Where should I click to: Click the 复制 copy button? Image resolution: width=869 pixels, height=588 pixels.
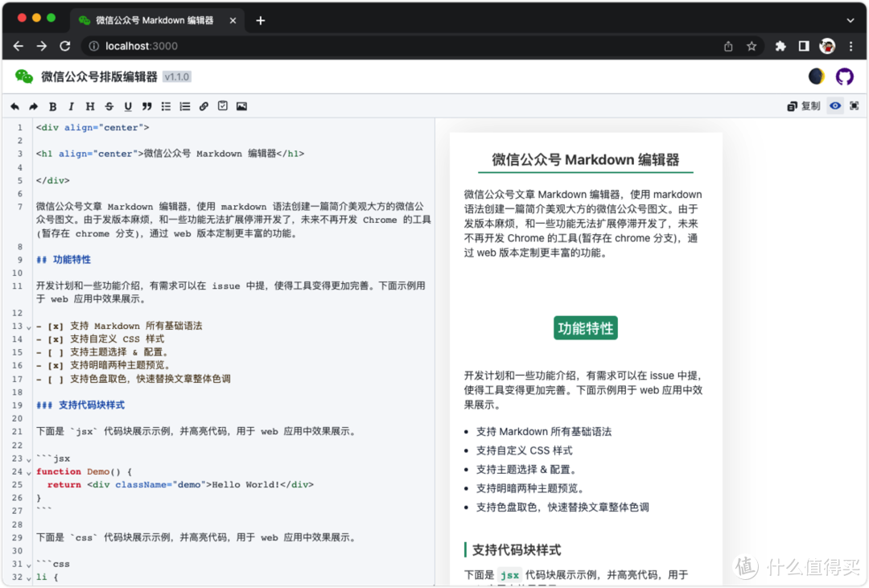[803, 105]
